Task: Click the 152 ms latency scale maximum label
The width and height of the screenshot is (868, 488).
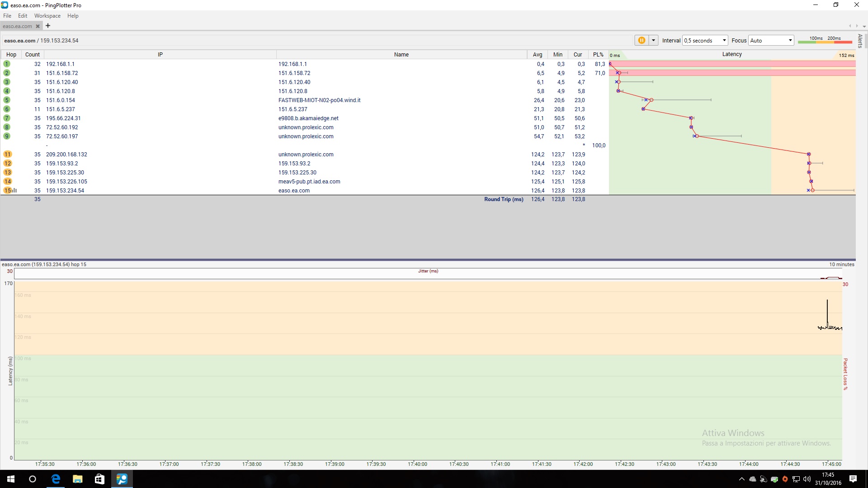Action: (x=846, y=56)
